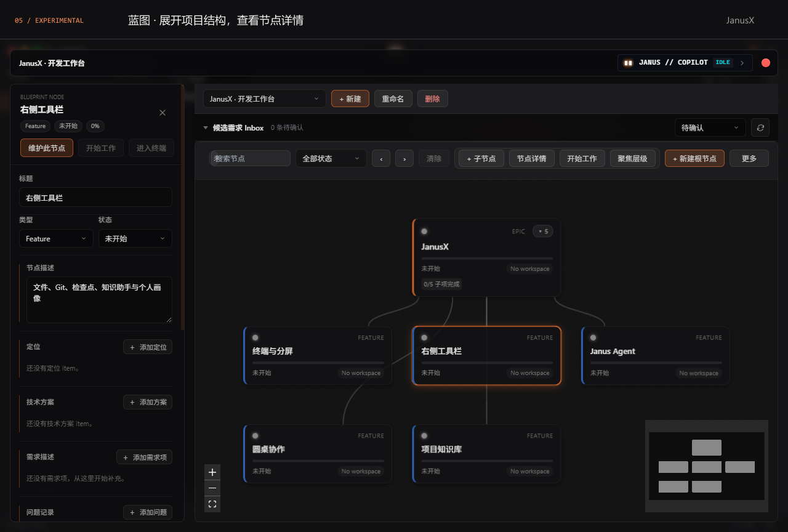The image size is (788, 532).
Task: Open the Janus Copilot chevron arrow
Action: pos(742,63)
